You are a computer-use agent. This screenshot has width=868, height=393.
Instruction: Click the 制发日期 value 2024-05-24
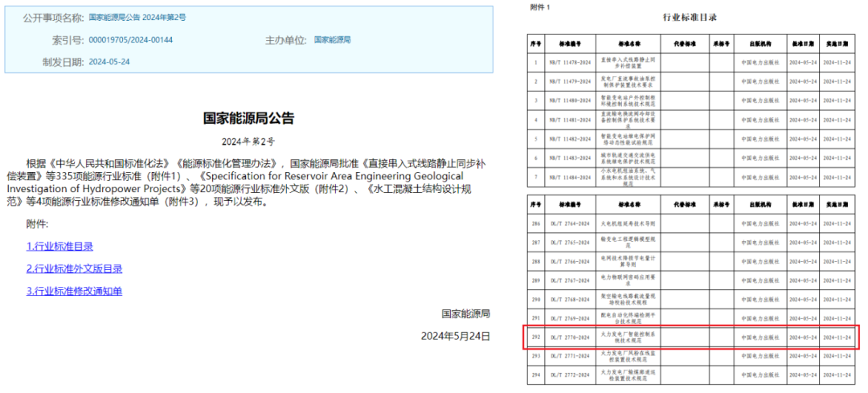(109, 62)
